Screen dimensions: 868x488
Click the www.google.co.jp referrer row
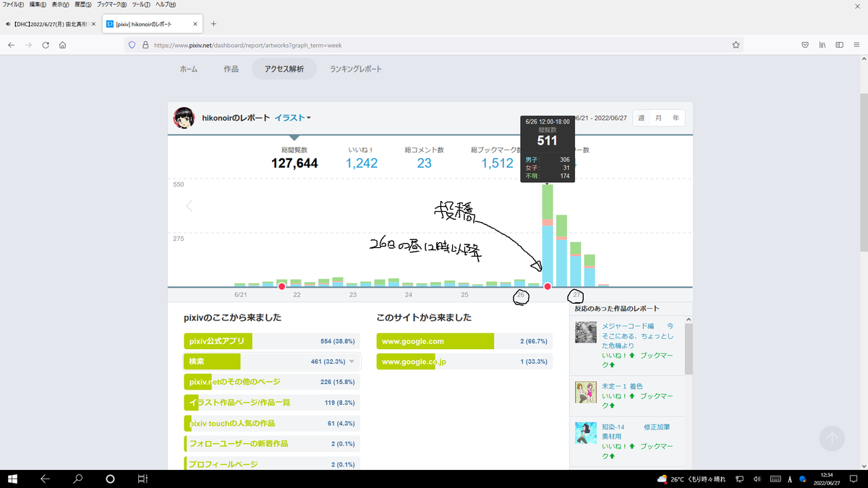click(x=464, y=361)
